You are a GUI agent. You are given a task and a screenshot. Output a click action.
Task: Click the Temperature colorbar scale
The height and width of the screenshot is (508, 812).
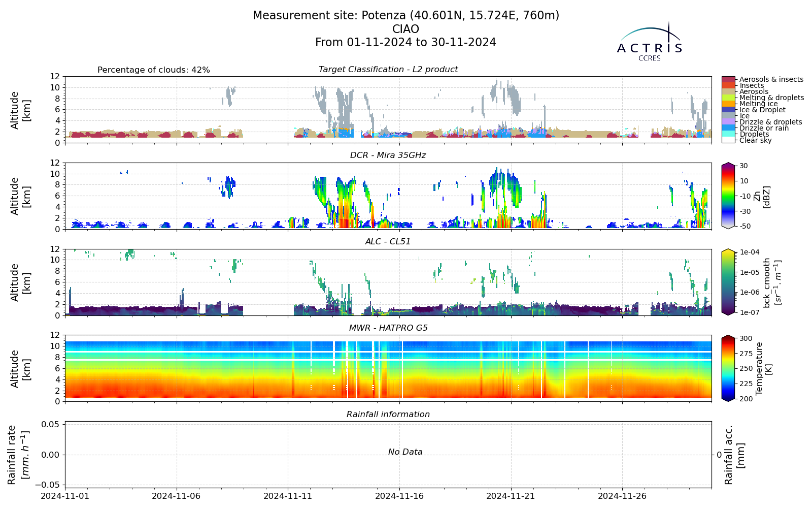point(728,368)
